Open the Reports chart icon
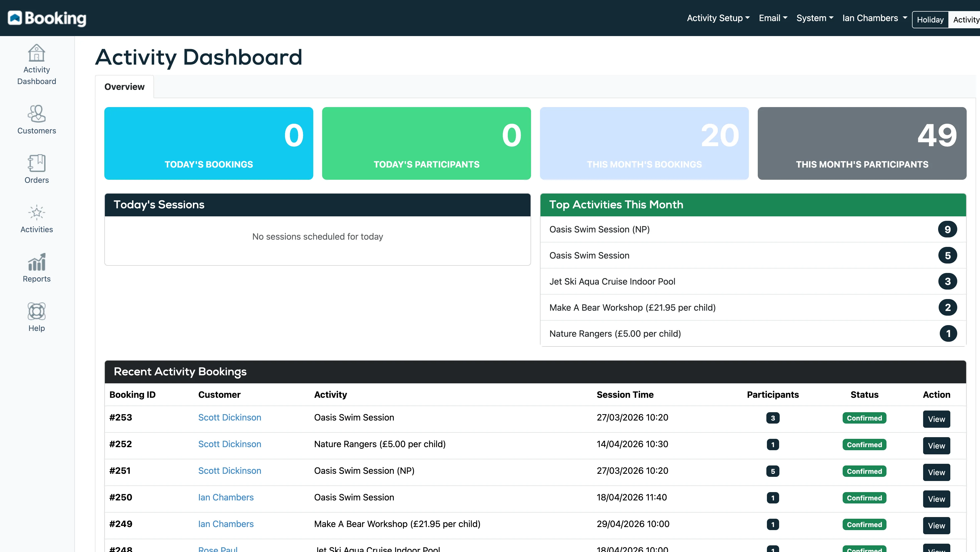Screen dimensions: 980x552 [x=37, y=262]
